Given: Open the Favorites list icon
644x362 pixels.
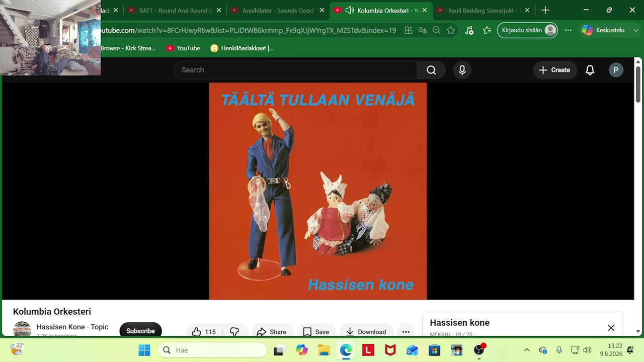Looking at the screenshot, I should click(487, 30).
